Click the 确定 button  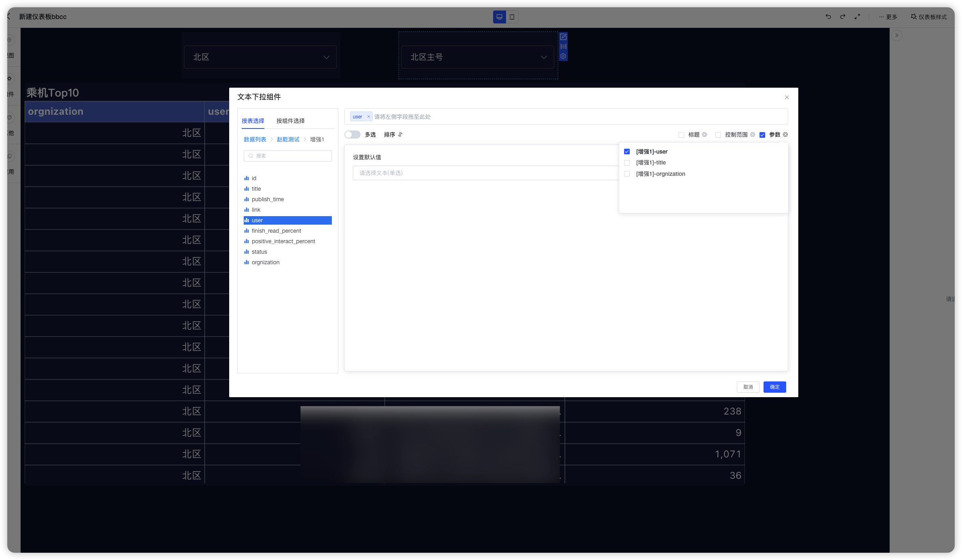coord(775,387)
